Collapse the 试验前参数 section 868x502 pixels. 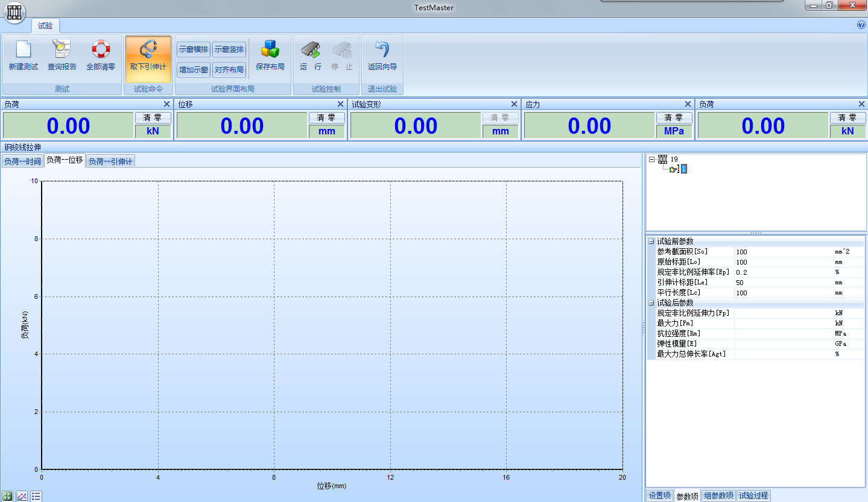[x=651, y=241]
